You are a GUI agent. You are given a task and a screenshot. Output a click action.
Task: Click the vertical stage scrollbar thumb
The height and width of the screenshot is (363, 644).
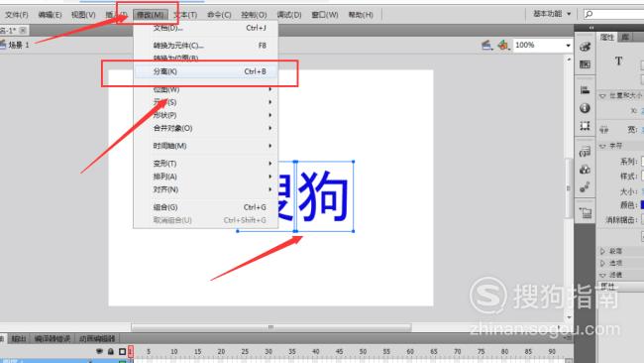pos(569,188)
